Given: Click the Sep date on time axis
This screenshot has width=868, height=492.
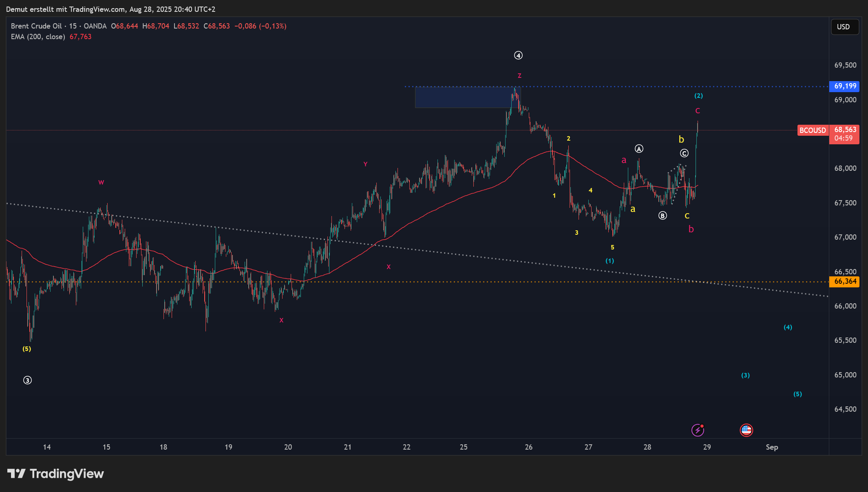Looking at the screenshot, I should 771,447.
